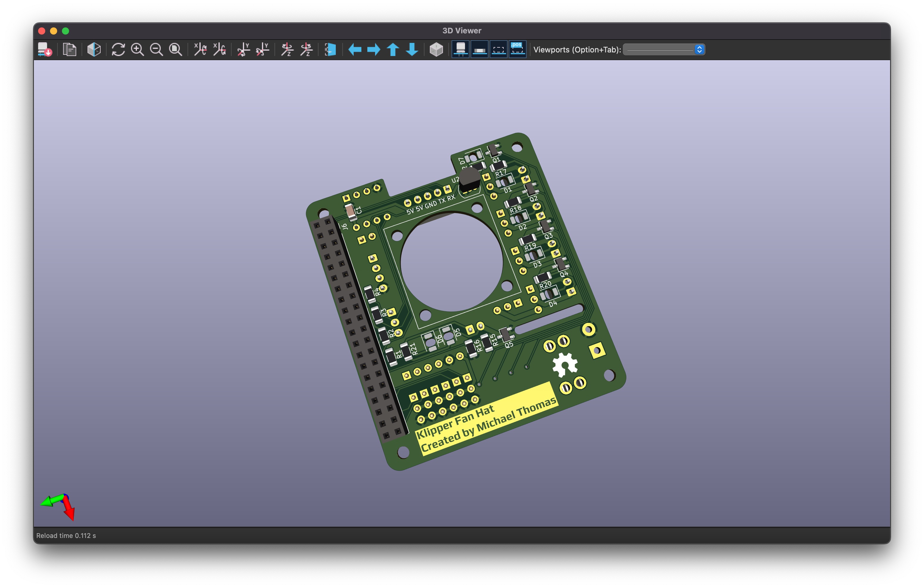Zoom to fit the board
Image resolution: width=924 pixels, height=588 pixels.
click(176, 49)
